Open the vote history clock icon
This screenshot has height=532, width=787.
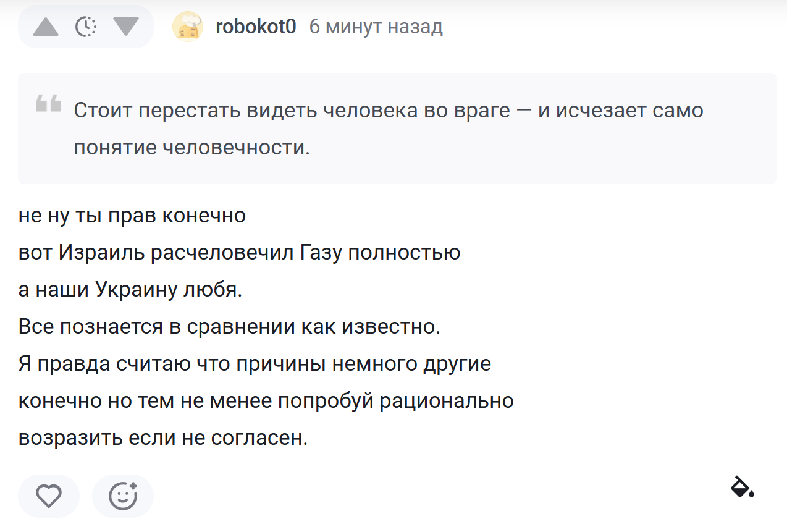click(x=86, y=27)
